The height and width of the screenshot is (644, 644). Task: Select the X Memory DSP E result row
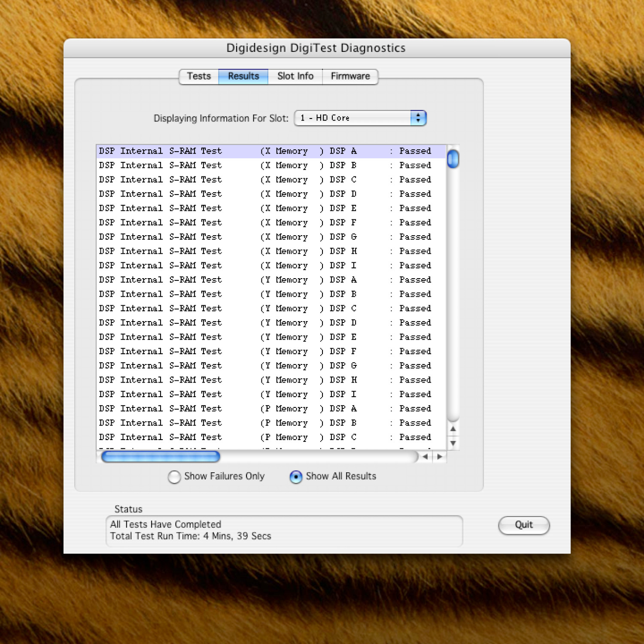tap(271, 208)
